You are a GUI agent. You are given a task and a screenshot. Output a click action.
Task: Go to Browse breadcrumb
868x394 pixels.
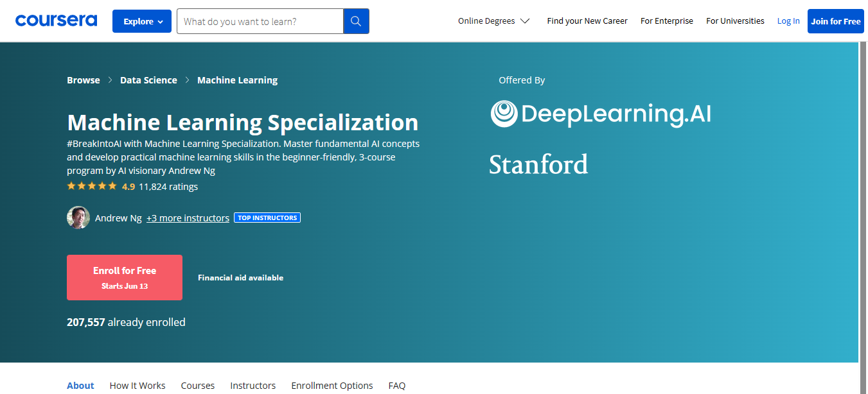(84, 80)
